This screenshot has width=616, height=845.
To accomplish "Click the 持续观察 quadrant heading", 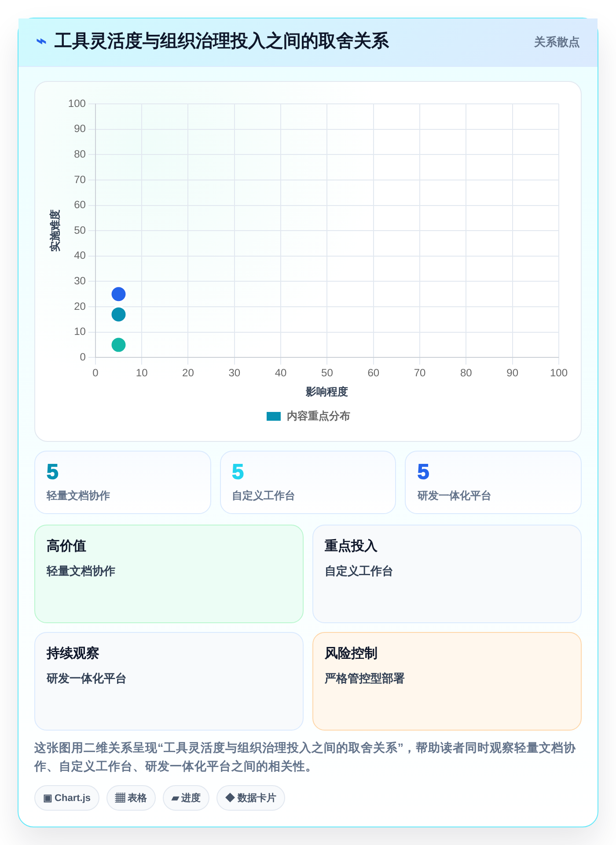I will click(73, 653).
